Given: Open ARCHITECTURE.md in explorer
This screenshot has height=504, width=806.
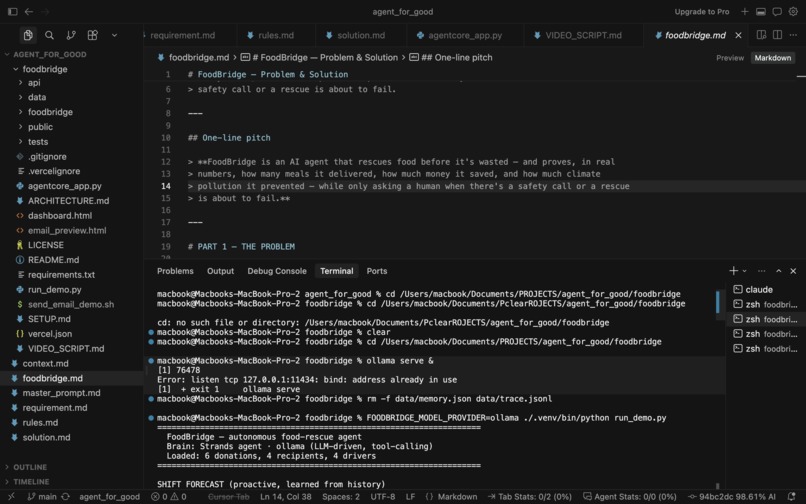Looking at the screenshot, I should pos(68,201).
